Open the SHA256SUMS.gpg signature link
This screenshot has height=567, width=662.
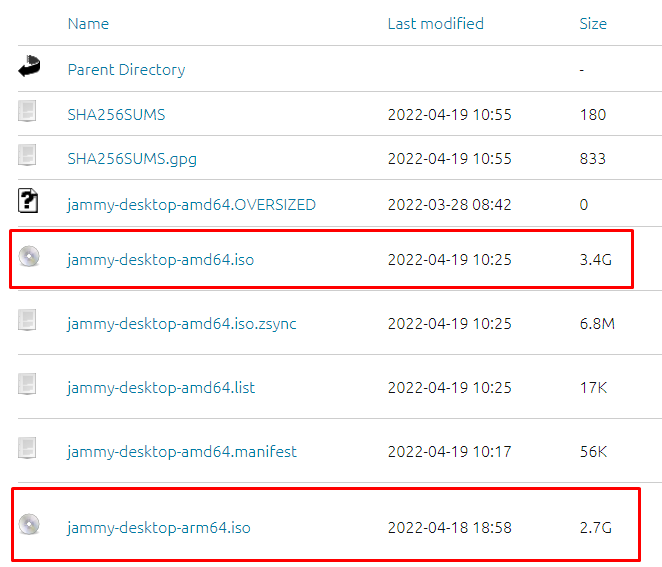(132, 159)
